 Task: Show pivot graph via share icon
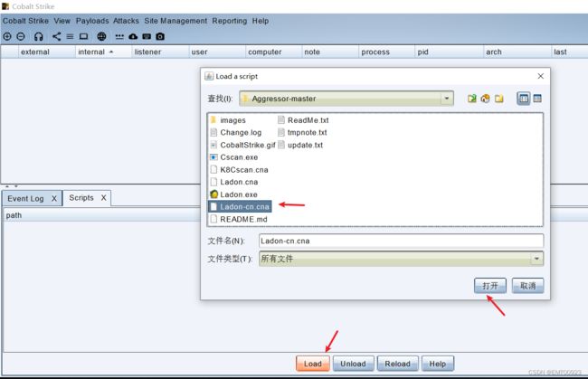(56, 36)
